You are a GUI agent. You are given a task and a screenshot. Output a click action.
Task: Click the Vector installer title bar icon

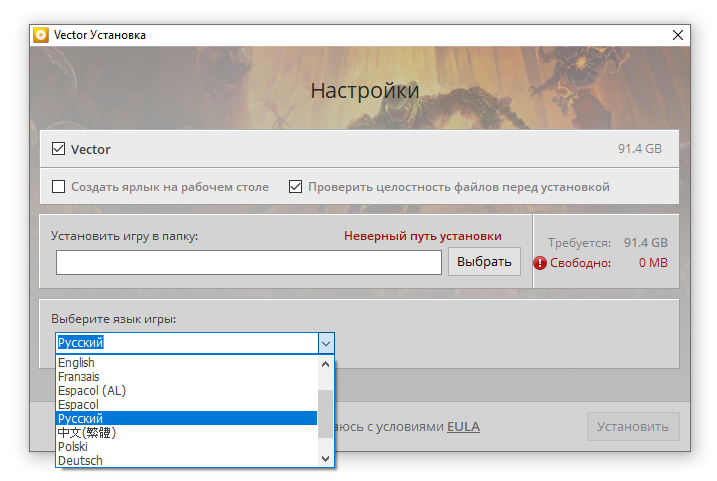click(x=41, y=35)
